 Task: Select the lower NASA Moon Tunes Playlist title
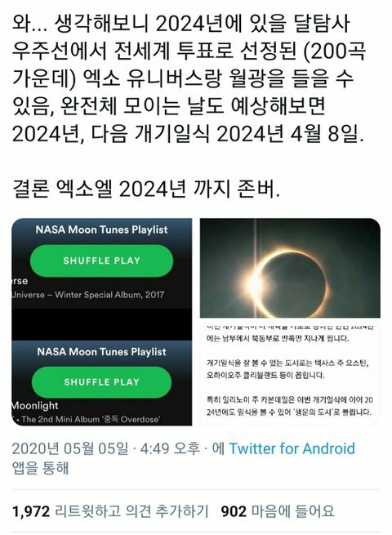click(x=101, y=351)
